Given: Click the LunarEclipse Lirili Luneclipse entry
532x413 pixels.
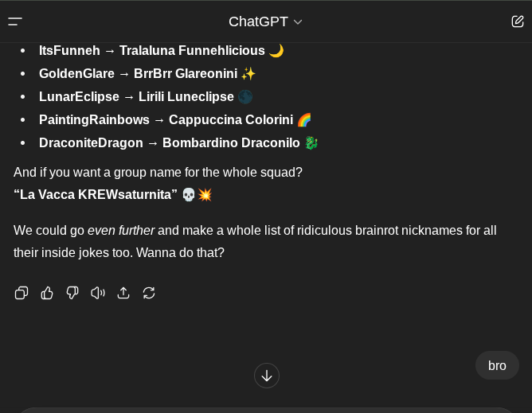Looking at the screenshot, I should pyautogui.click(x=146, y=96).
